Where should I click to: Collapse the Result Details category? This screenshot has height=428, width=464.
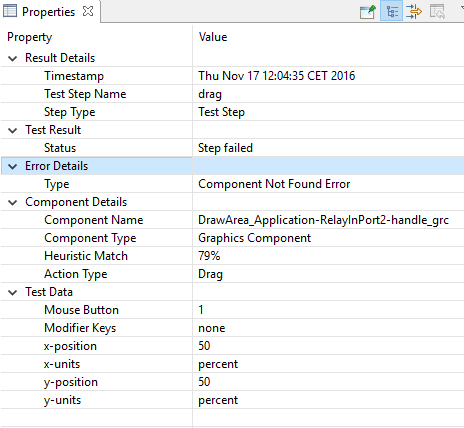[x=13, y=59]
